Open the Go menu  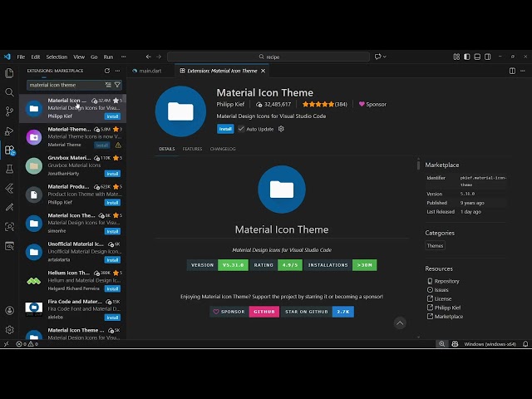tap(94, 57)
